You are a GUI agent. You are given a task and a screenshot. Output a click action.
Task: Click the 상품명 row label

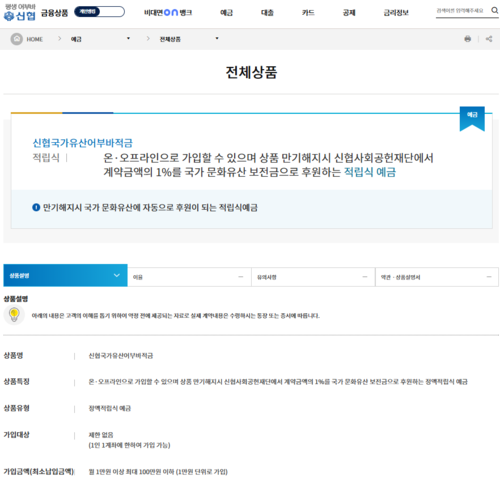[13, 355]
